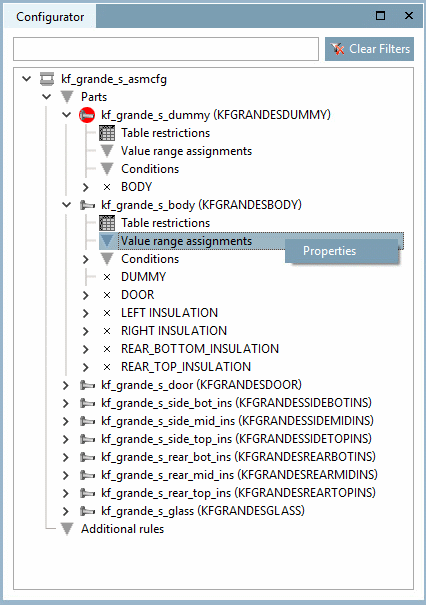Clear all filters with Clear Filters button

coord(369,49)
